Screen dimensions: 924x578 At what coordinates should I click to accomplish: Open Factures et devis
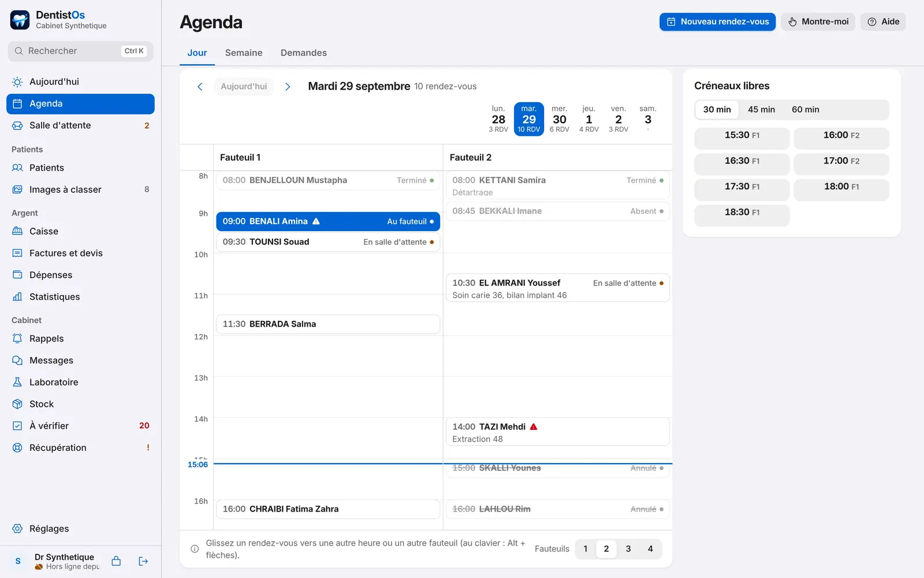click(80, 253)
